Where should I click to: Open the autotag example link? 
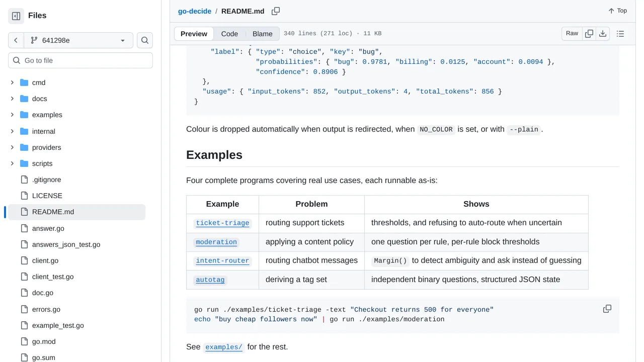pos(210,280)
